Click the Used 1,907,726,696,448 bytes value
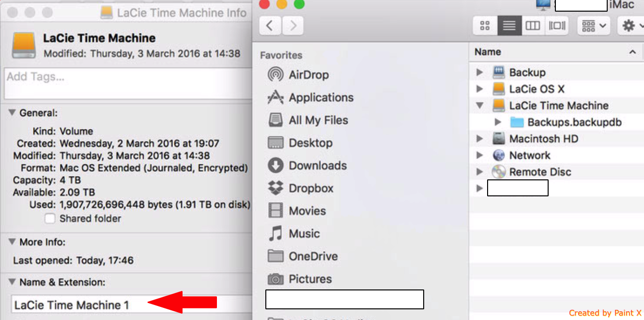The width and height of the screenshot is (644, 320). click(154, 205)
